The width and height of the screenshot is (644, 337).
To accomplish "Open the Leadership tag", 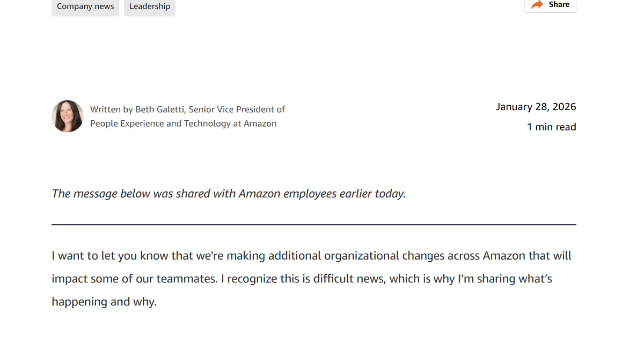I will [150, 6].
